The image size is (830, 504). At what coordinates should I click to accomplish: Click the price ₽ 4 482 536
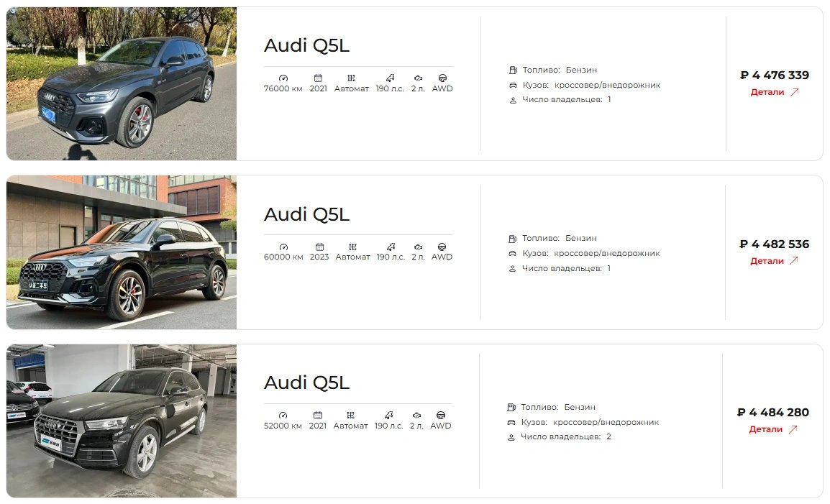click(775, 244)
